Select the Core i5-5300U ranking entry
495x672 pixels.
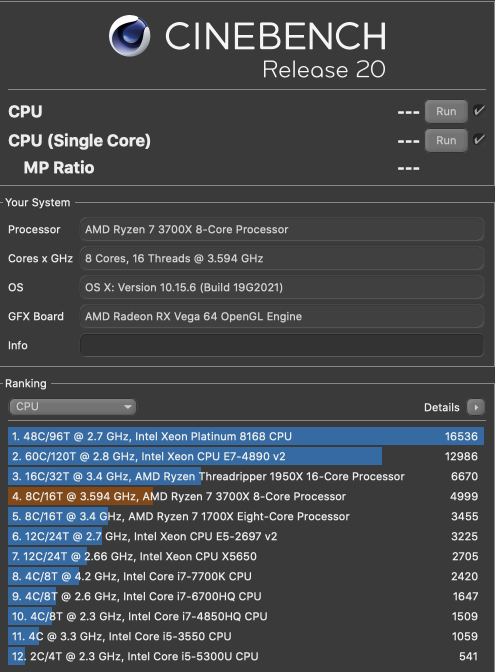click(x=246, y=657)
